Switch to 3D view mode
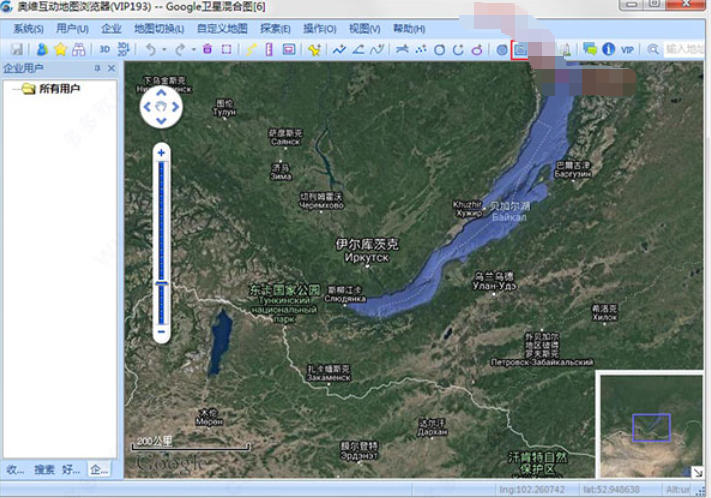The height and width of the screenshot is (498, 711). tap(104, 49)
